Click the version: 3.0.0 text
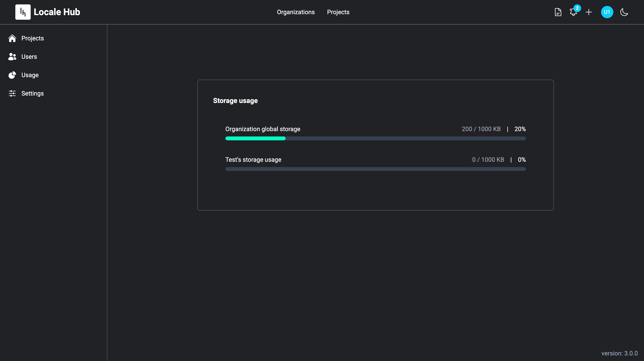 (x=619, y=353)
